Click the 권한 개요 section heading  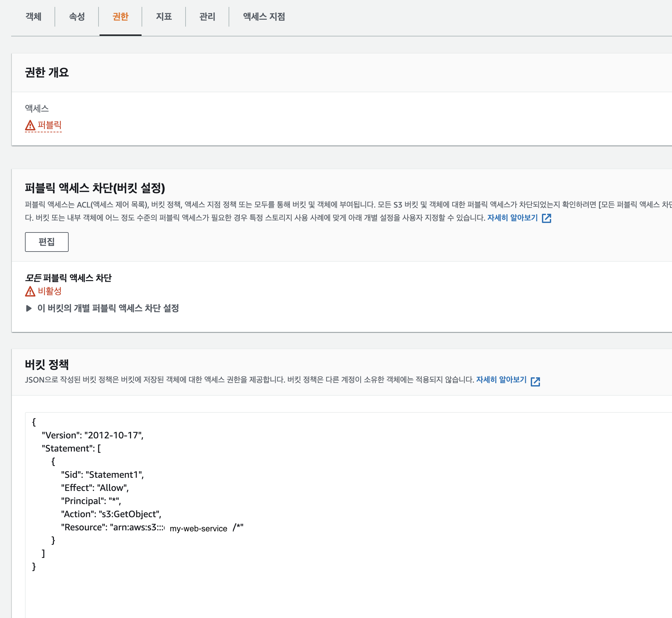(47, 72)
